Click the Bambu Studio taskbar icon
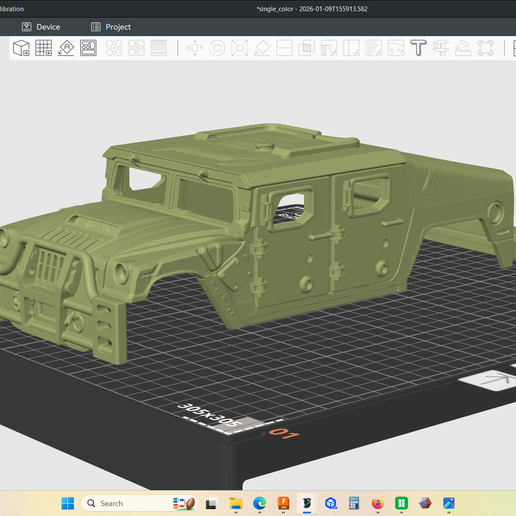 [307, 503]
